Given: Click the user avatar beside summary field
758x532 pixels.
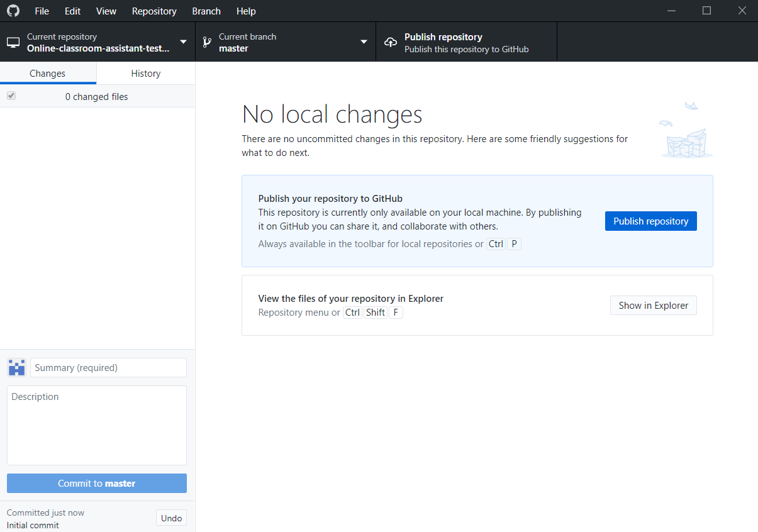Looking at the screenshot, I should point(16,367).
